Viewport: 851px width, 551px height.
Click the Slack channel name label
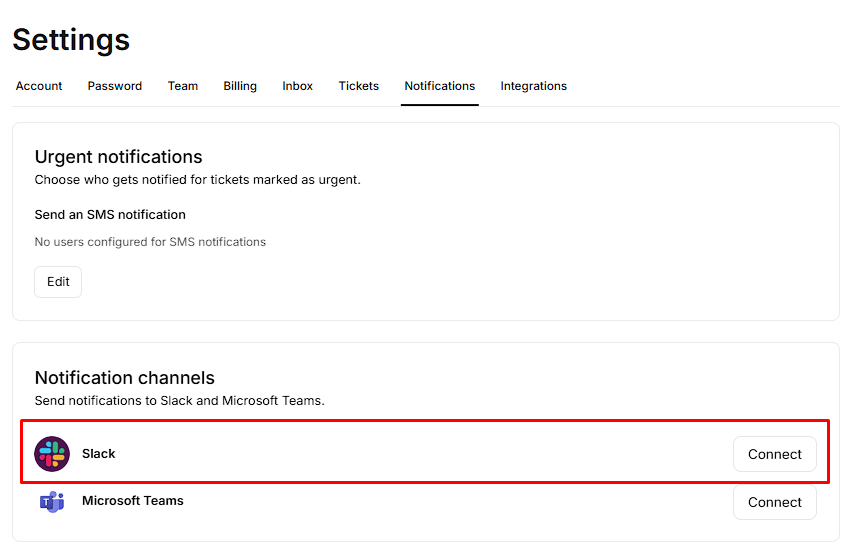click(x=99, y=454)
